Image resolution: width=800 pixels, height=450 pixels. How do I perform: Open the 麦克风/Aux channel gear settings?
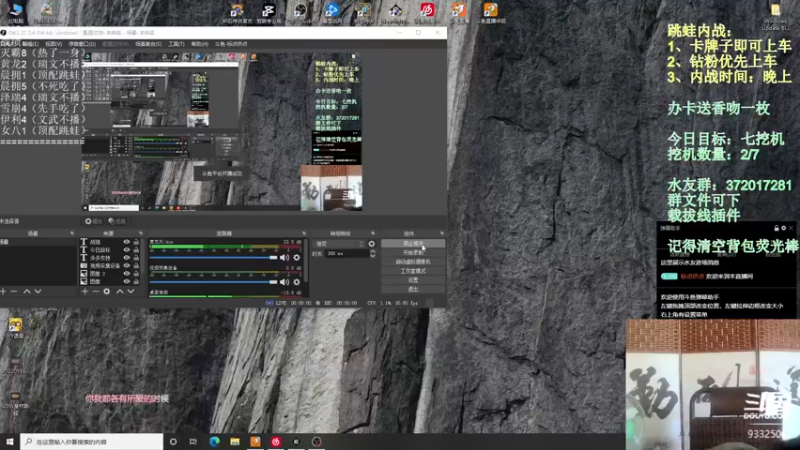click(x=297, y=258)
